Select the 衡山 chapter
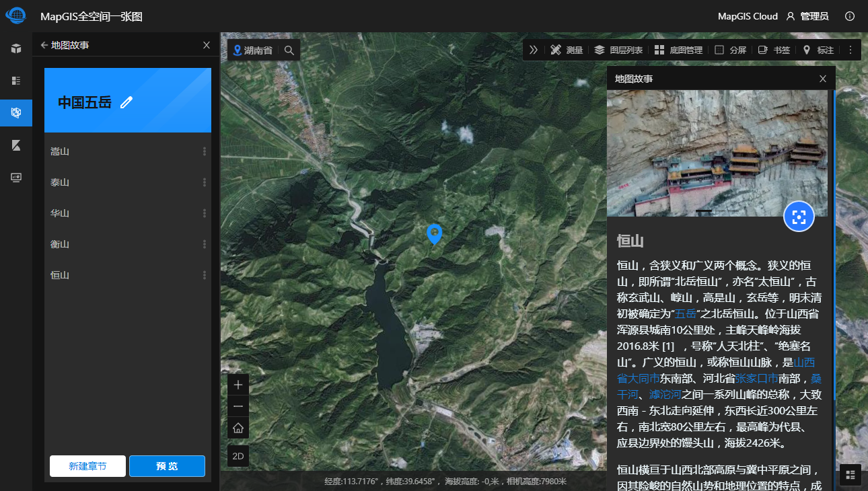 [128, 244]
